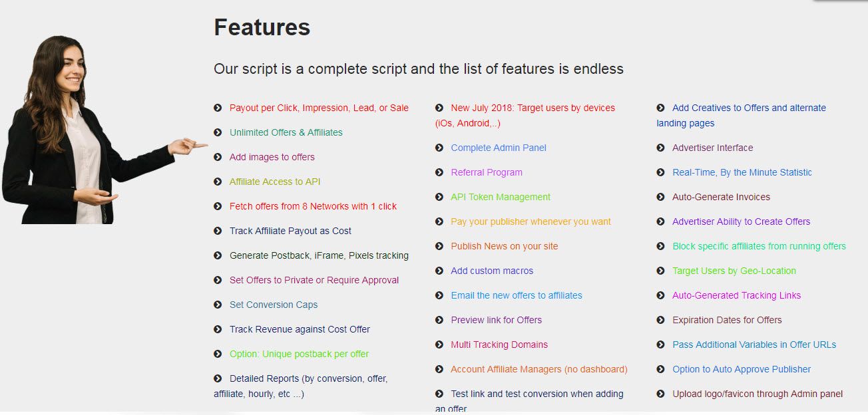Click the arrow icon before Advertiser Interface
Screen dimensions: 868x415
660,148
